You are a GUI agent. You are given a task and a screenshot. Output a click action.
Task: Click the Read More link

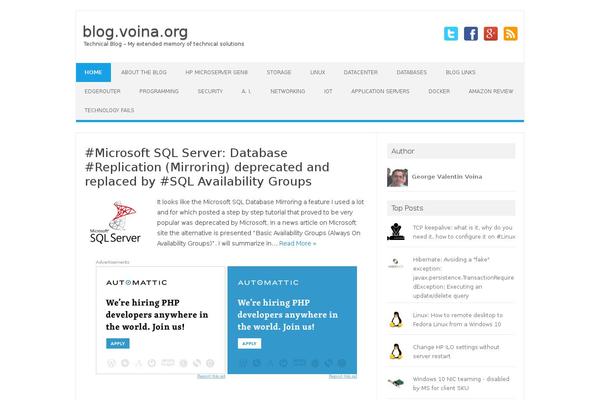pos(297,243)
